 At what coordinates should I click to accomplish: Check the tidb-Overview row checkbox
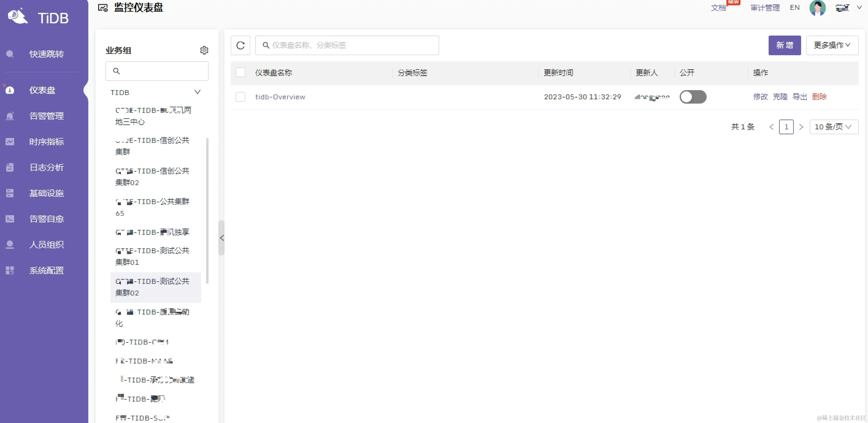tap(240, 97)
